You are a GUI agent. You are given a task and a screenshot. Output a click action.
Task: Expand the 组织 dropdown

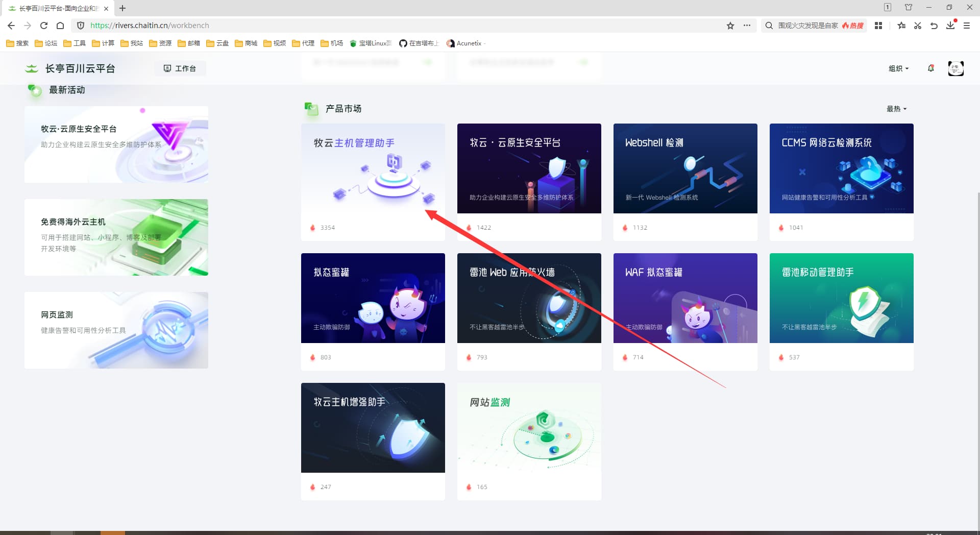[x=898, y=68]
